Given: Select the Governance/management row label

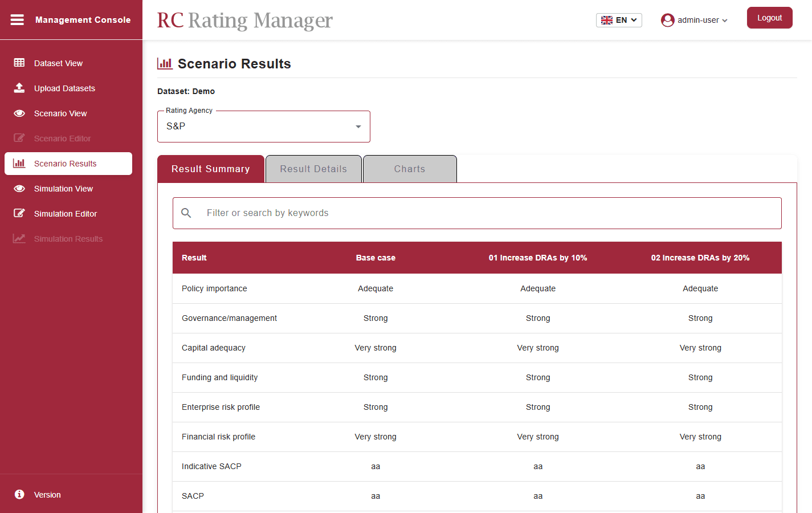Looking at the screenshot, I should [x=229, y=318].
